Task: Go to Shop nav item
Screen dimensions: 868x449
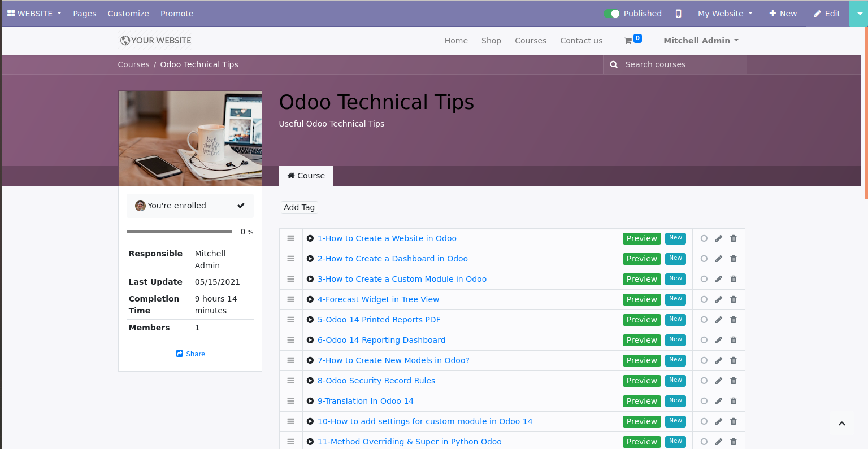Action: 491,41
